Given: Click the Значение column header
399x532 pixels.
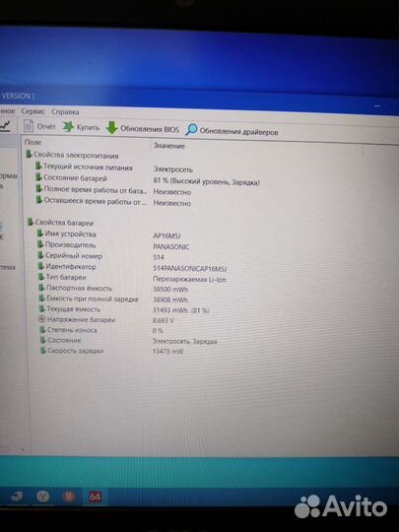Looking at the screenshot, I should 169,145.
